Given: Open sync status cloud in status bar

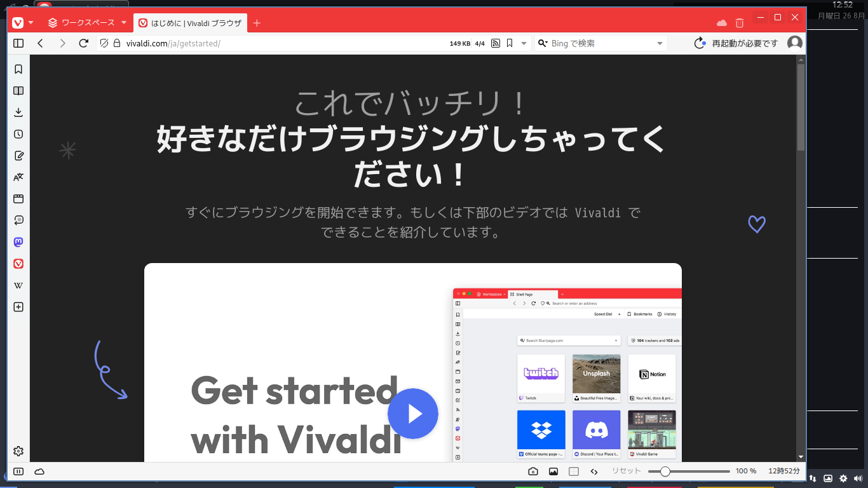Looking at the screenshot, I should click(39, 471).
